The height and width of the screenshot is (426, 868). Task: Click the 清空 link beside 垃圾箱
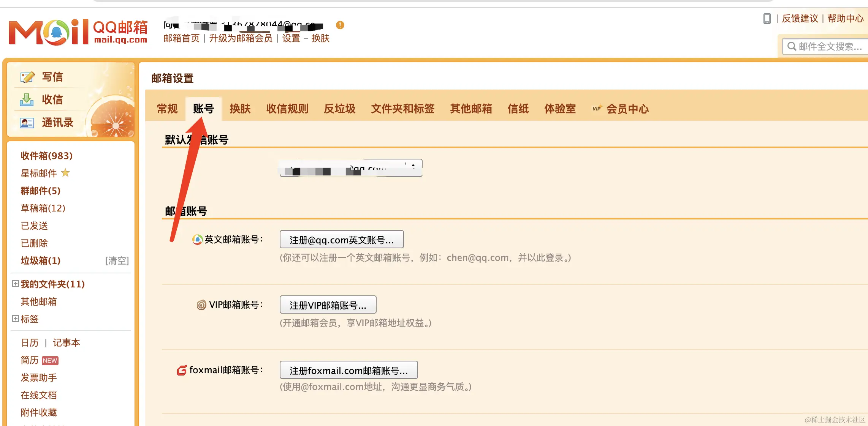(x=117, y=260)
